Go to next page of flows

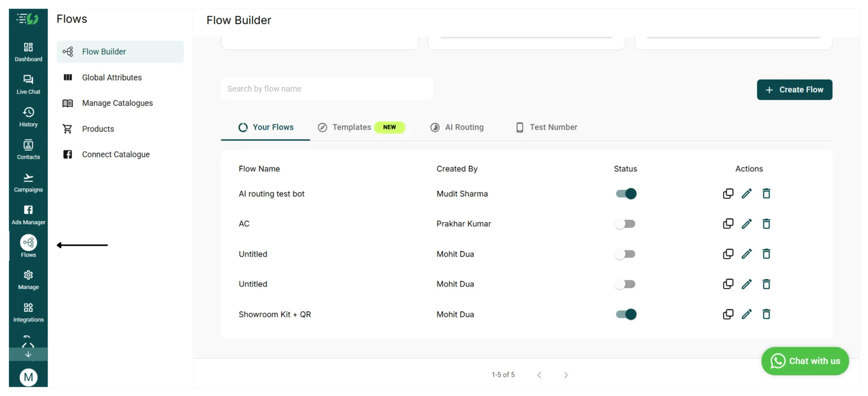566,375
